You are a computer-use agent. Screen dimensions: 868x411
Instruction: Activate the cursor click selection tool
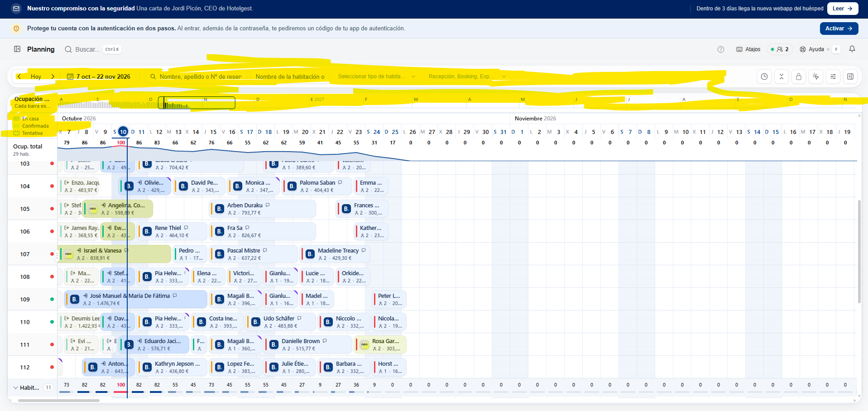816,76
